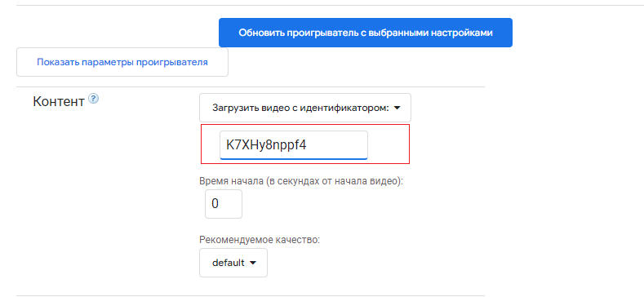Click the Время начала label text
Viewport: 644px width, 297px height.
[x=301, y=181]
